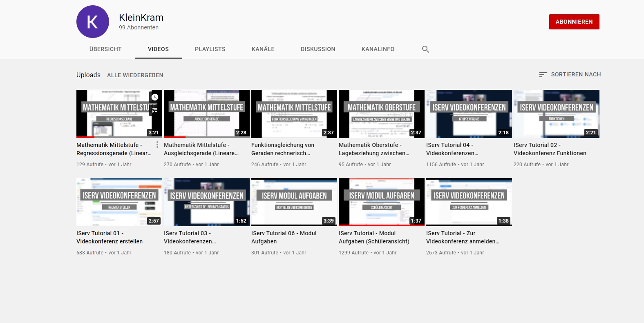This screenshot has height=323, width=644.
Task: Open title 'IServ Tutorial 06 - Modul Aufgaben'
Action: 284,237
